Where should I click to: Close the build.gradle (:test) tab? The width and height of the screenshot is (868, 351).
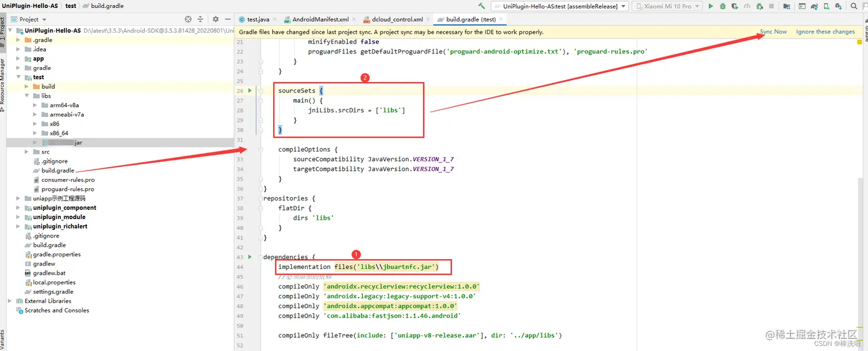click(501, 19)
